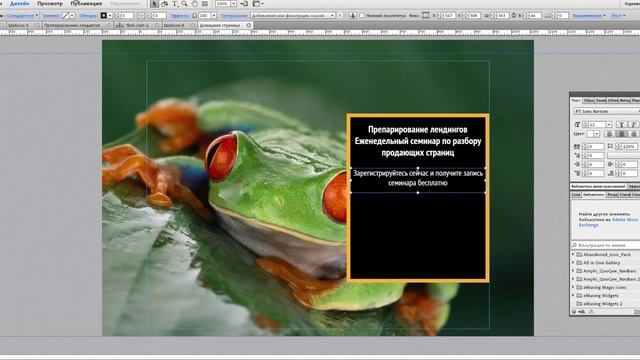Image resolution: width=640 pixels, height=360 pixels.
Task: Open the Эффекты options link
Action: (x=180, y=16)
